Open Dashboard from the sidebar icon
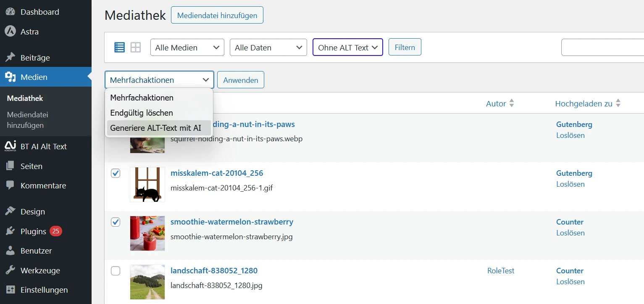The height and width of the screenshot is (304, 644). [11, 12]
